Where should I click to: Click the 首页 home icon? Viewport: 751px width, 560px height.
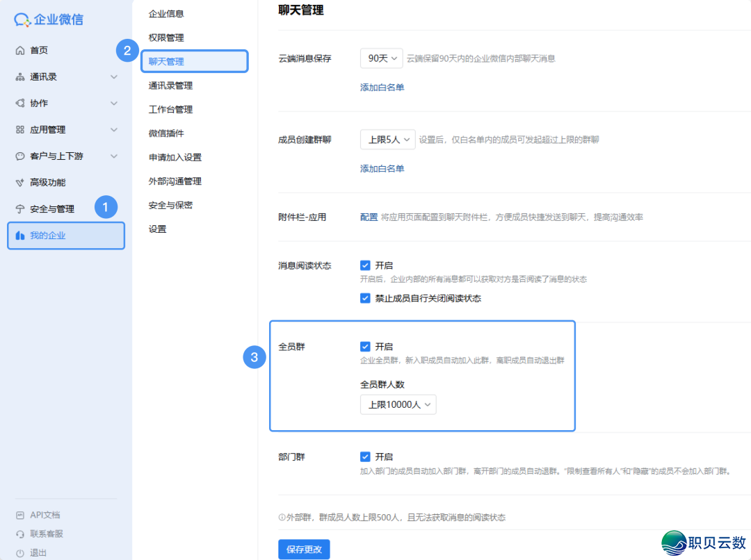(x=19, y=50)
